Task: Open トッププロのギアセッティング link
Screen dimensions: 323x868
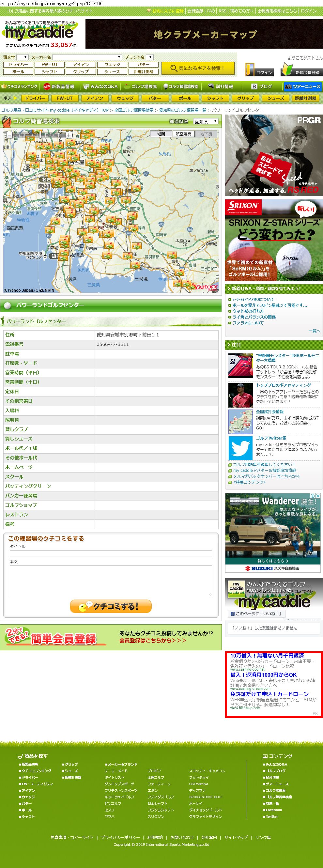Action: pyautogui.click(x=283, y=385)
